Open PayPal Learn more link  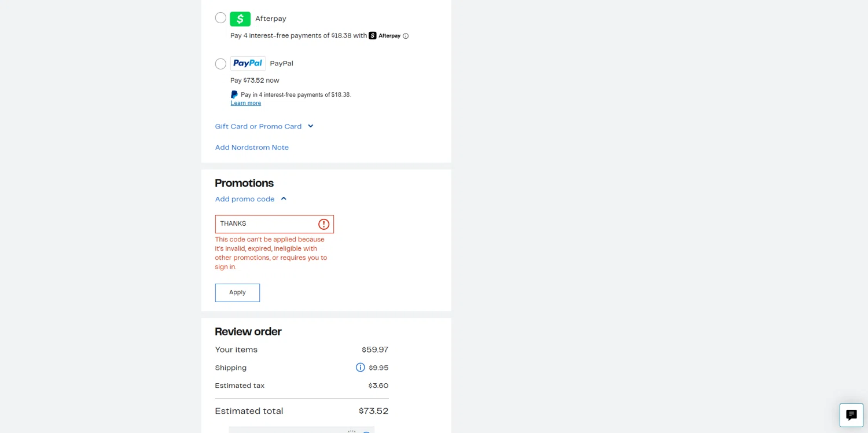point(246,103)
